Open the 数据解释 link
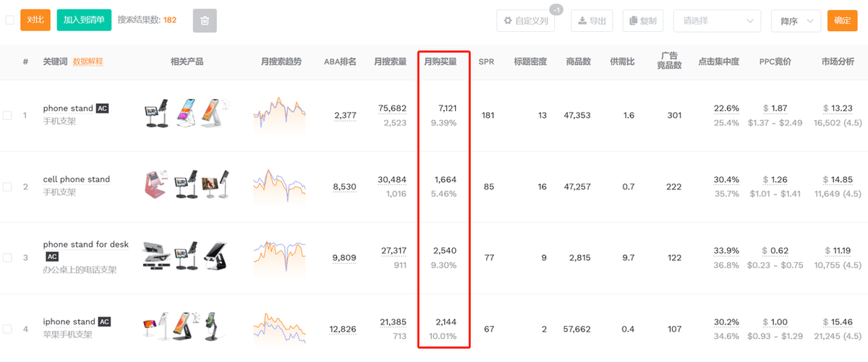This screenshot has height=362, width=868. [x=88, y=62]
